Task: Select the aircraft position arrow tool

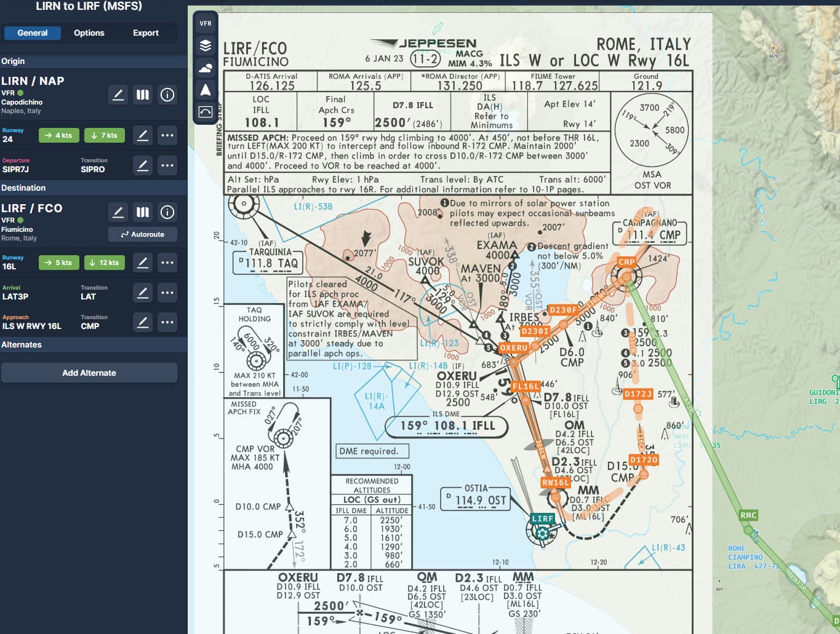Action: (x=206, y=90)
